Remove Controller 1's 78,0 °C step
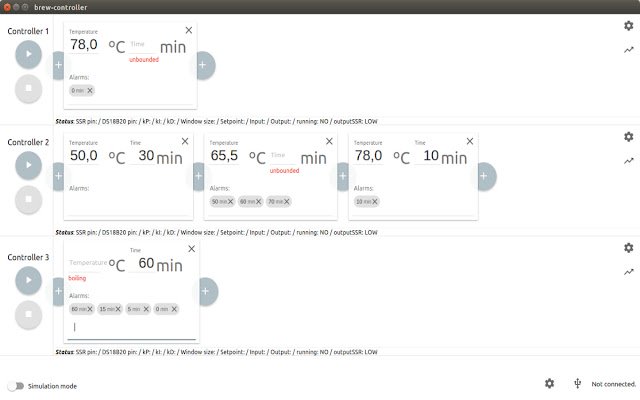 pyautogui.click(x=189, y=30)
